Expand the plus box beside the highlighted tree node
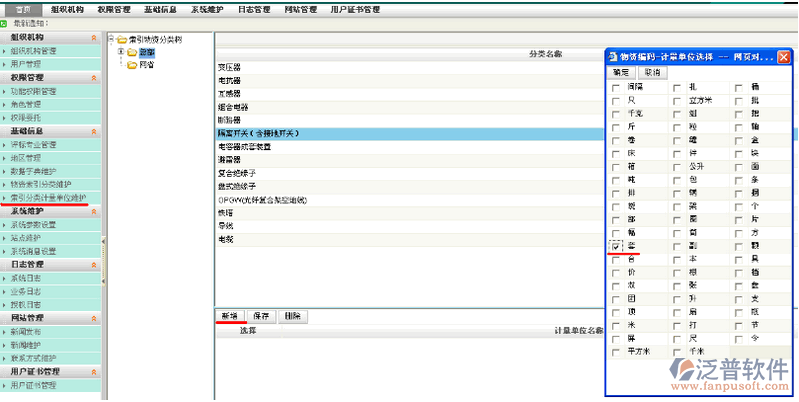Screen dimensions: 799x402 121,52
